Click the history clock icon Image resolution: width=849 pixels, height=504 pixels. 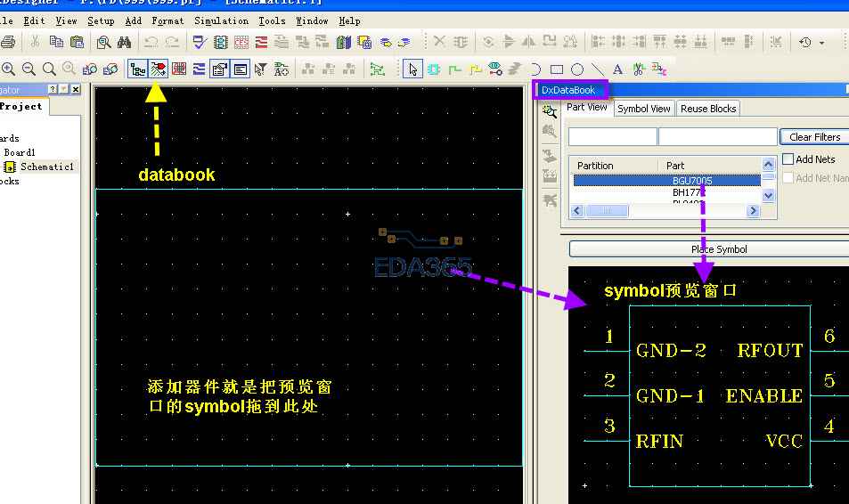coord(805,42)
